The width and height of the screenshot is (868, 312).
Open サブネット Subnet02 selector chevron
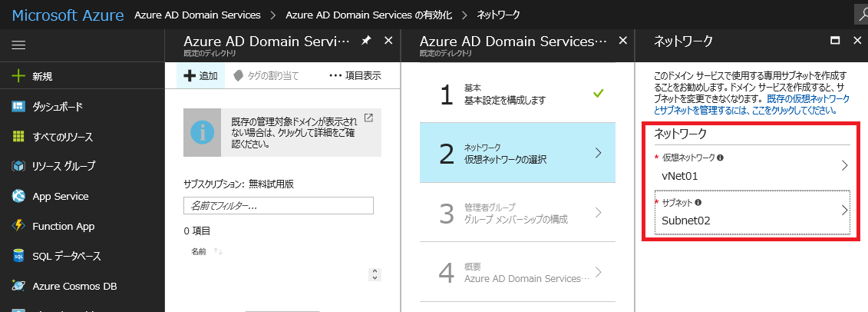click(844, 211)
